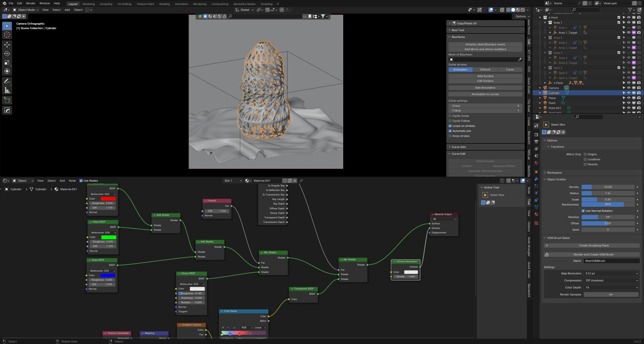Pin the Material.001 node tree
The image size is (644, 344).
301,181
